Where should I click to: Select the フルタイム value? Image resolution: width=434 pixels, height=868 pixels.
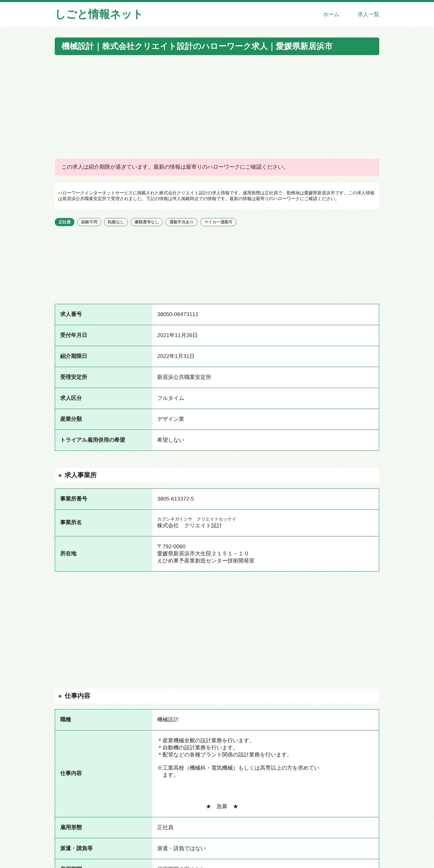[171, 398]
